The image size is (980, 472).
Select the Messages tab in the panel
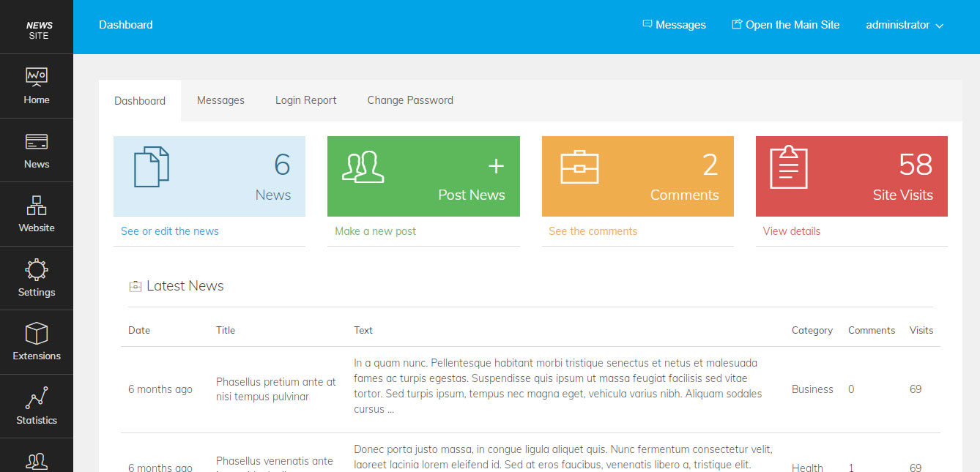click(220, 100)
